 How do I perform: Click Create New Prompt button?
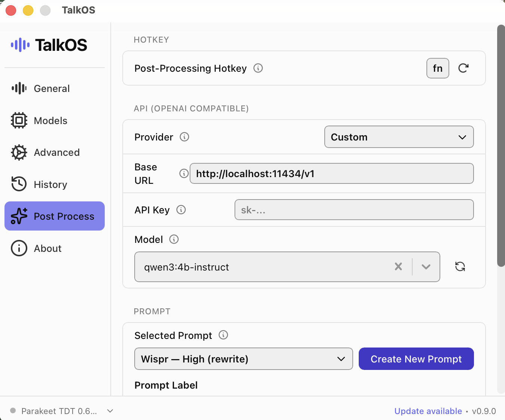tap(416, 359)
